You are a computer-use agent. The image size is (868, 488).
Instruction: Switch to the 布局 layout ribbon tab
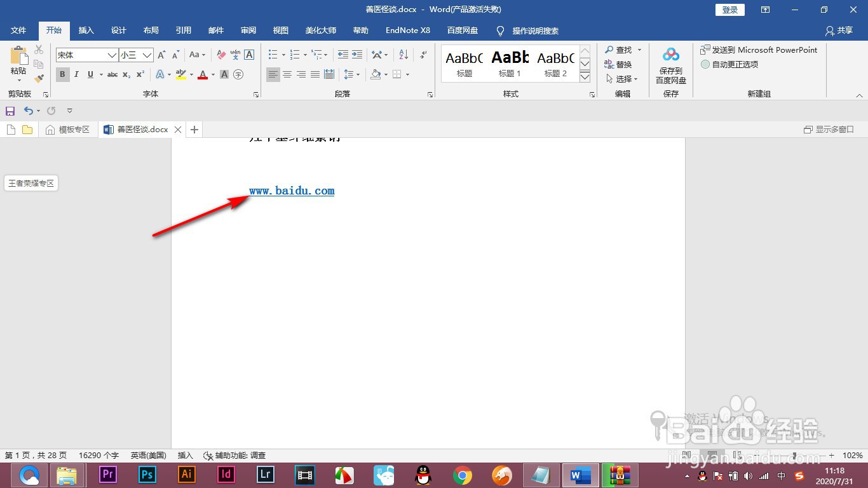click(151, 30)
